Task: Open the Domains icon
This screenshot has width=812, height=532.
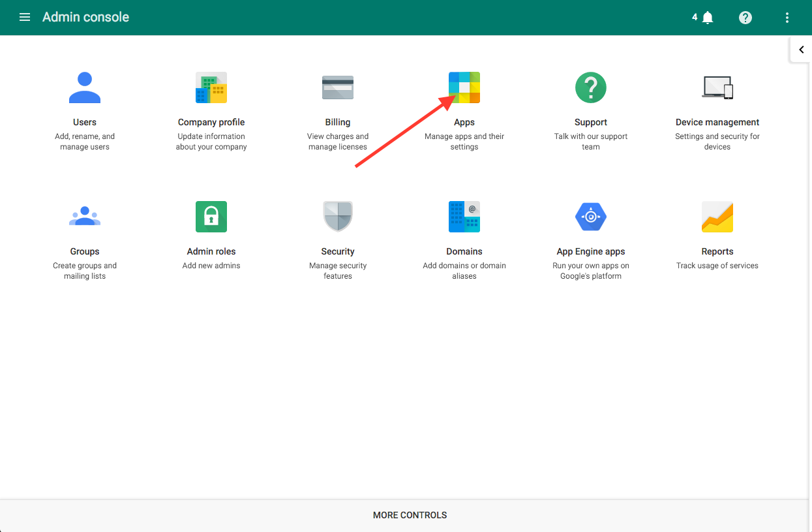Action: tap(464, 217)
